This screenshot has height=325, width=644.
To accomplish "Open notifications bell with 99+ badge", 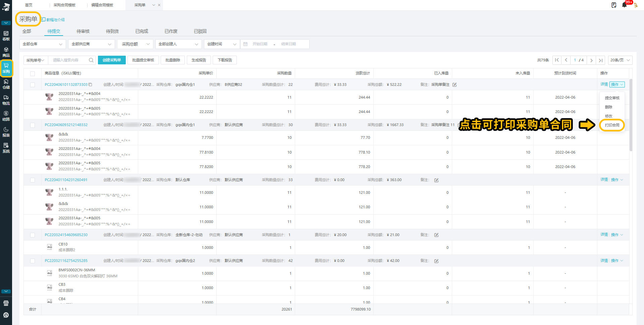I will pos(625,5).
